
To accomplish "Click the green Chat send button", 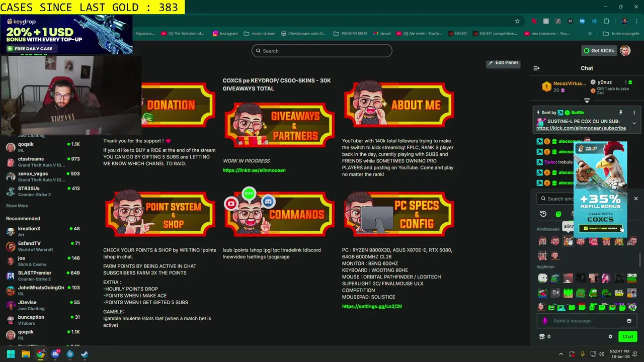I will (627, 337).
